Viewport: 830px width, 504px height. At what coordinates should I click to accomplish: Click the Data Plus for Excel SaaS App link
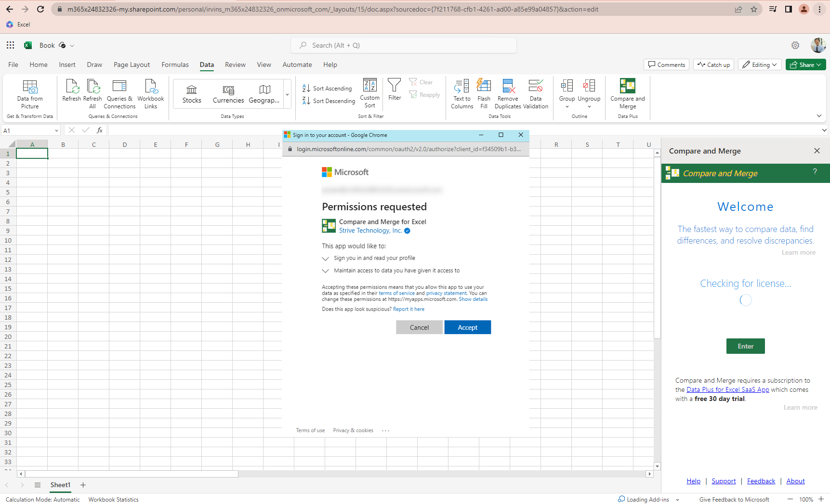[x=727, y=389]
